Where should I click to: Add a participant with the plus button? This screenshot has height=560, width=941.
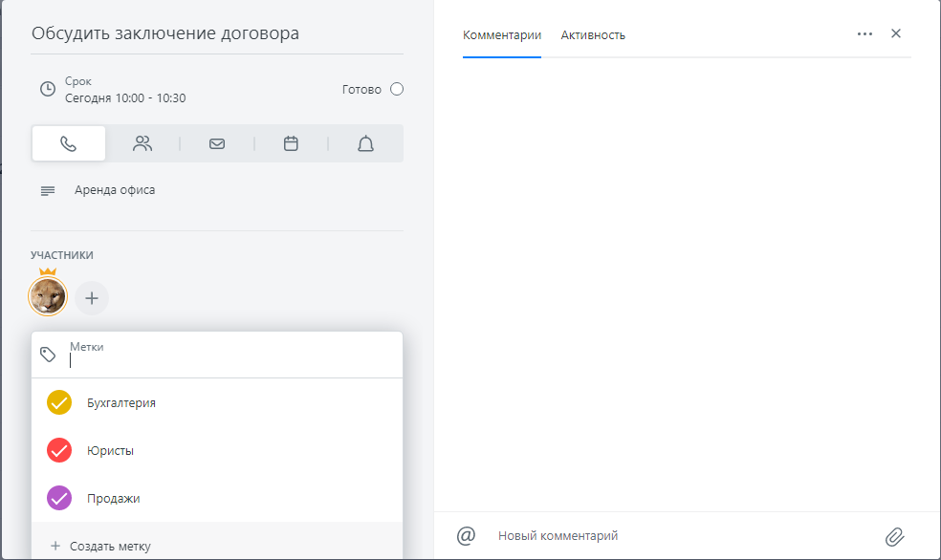coord(92,298)
